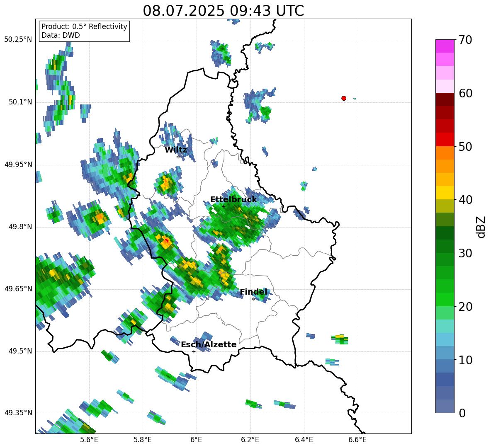Click the 49.35°N latitude label
491x448 pixels.
tap(18, 413)
